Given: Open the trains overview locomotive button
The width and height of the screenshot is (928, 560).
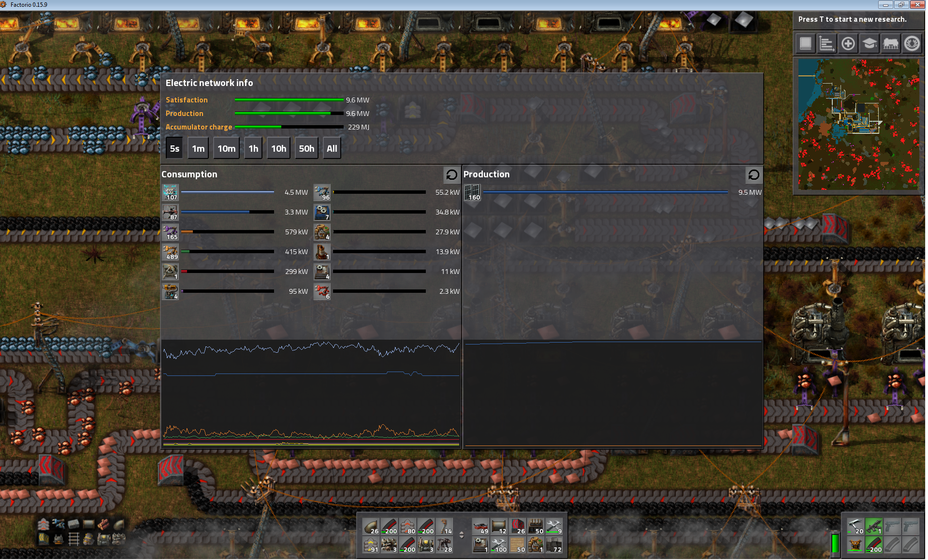Looking at the screenshot, I should coord(890,43).
